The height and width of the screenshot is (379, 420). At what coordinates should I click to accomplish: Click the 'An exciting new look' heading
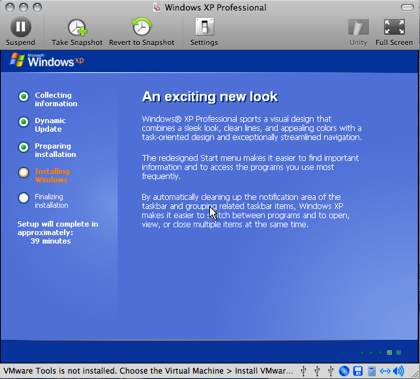pyautogui.click(x=210, y=97)
